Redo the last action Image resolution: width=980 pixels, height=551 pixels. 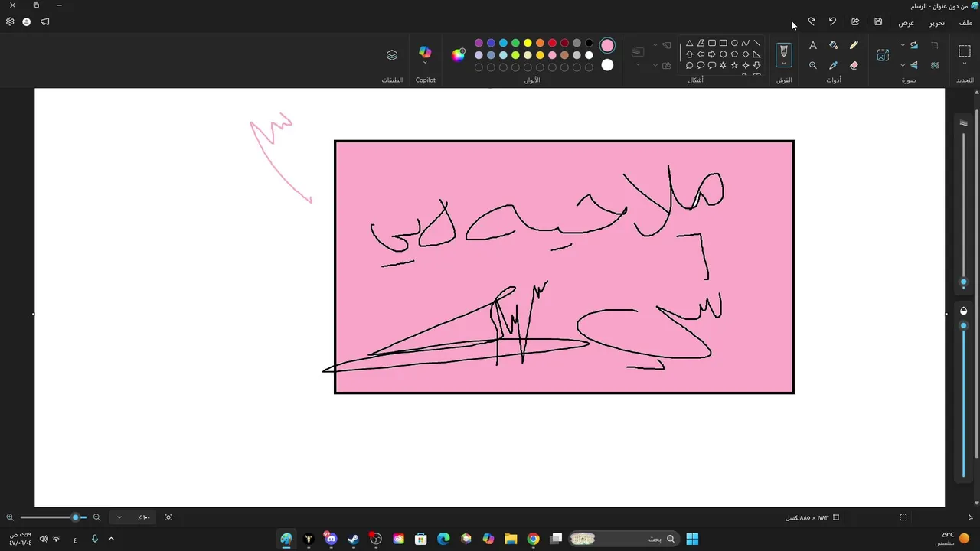(x=812, y=21)
